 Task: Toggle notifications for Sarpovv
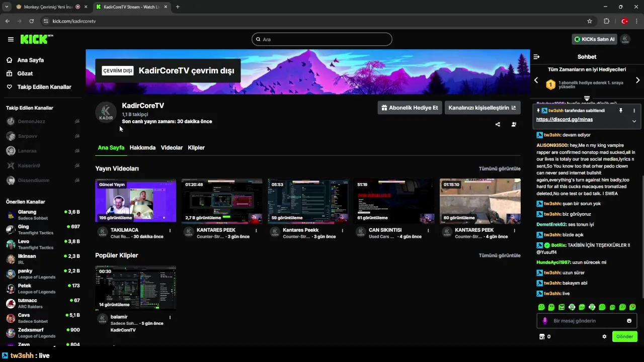(x=77, y=136)
